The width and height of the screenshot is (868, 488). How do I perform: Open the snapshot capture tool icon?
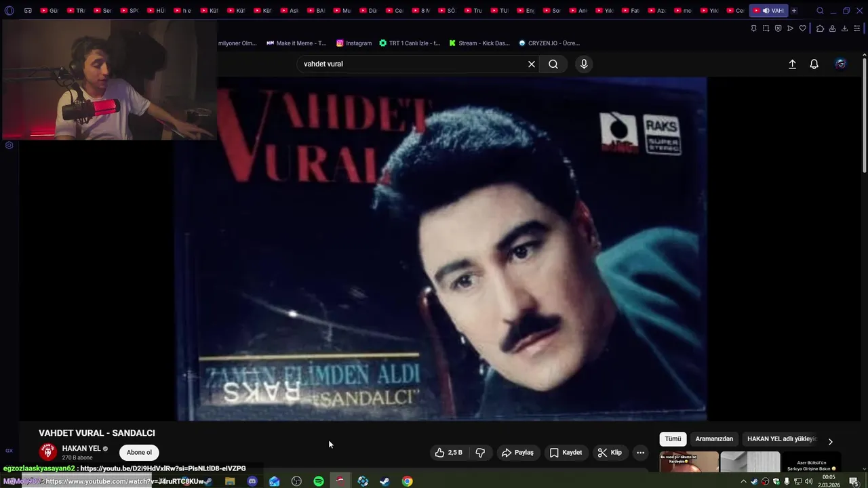click(766, 28)
